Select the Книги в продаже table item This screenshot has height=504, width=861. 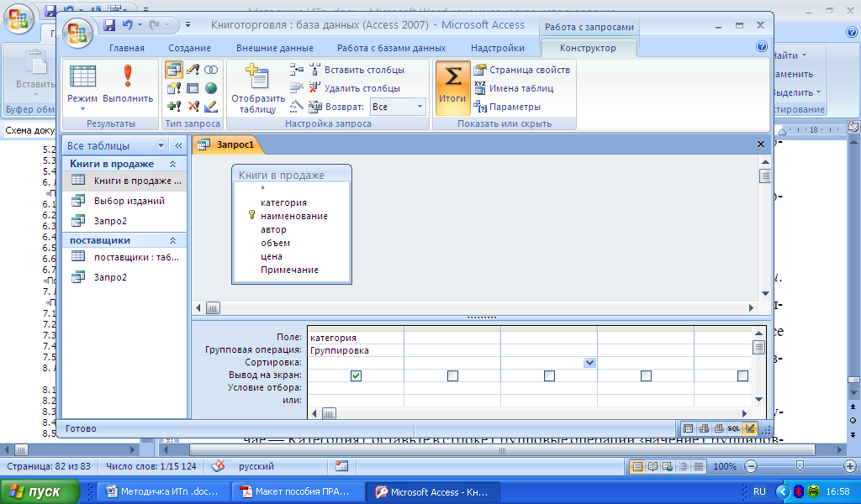point(124,181)
